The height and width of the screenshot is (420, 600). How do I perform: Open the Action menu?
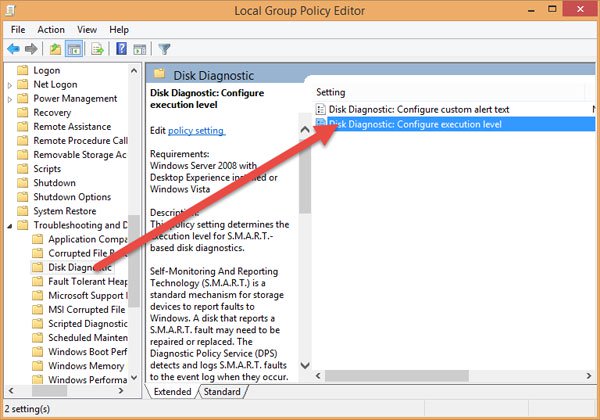pos(51,29)
